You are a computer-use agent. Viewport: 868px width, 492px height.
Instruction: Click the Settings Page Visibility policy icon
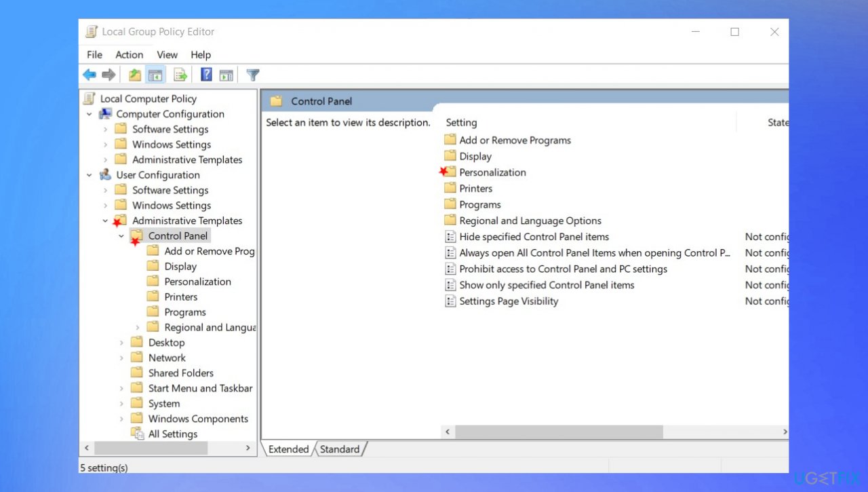pos(450,301)
